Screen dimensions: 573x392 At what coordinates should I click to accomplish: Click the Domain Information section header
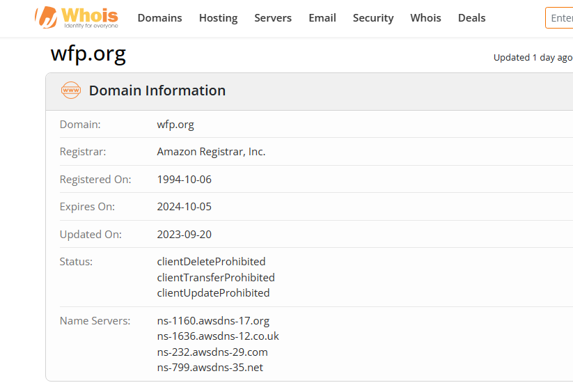click(x=157, y=91)
